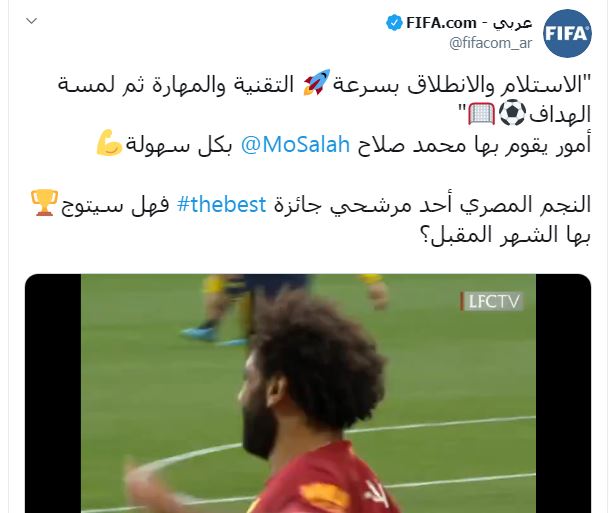Click the blue boots in video background
Viewport: 609px width, 513px height.
(213, 336)
